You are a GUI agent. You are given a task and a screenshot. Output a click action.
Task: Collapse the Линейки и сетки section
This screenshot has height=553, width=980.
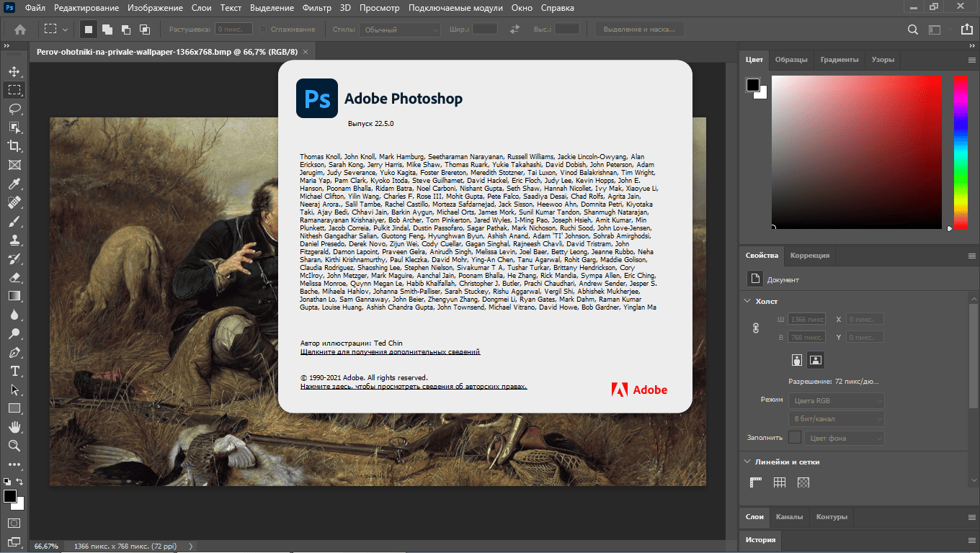coord(747,462)
